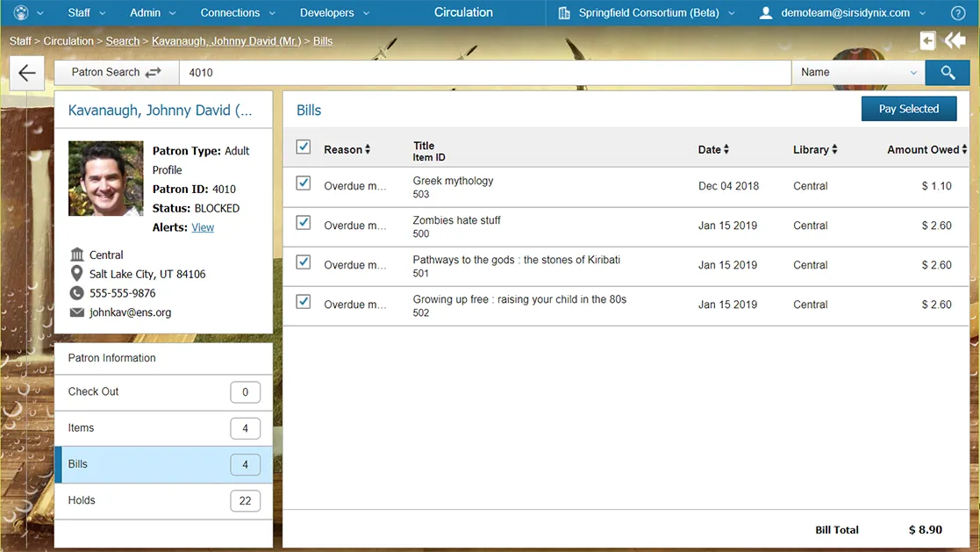Click Zombies hate stuff title

pyautogui.click(x=456, y=220)
